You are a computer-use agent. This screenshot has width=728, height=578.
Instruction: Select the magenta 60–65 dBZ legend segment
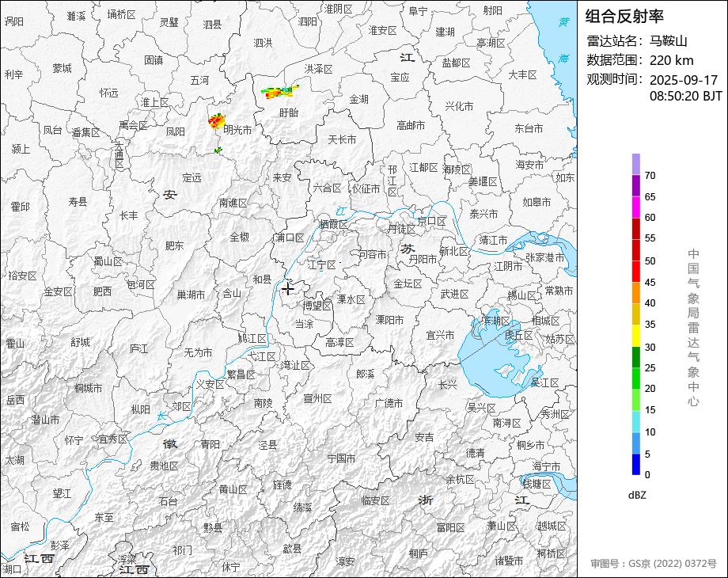tap(636, 207)
